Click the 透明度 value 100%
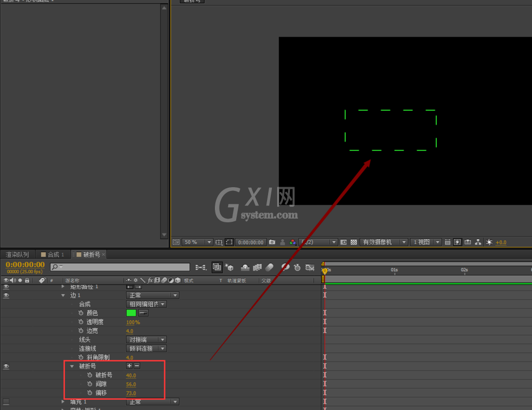 (133, 322)
